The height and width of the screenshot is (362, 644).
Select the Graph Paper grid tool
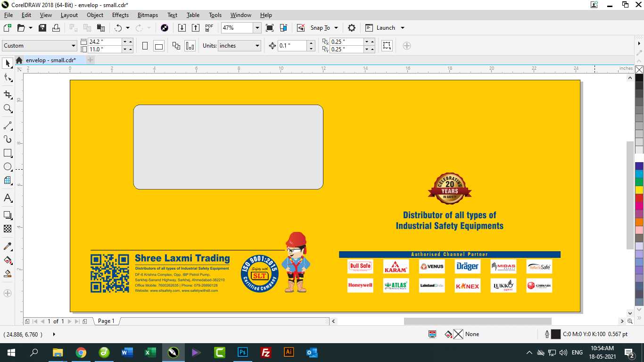click(8, 181)
